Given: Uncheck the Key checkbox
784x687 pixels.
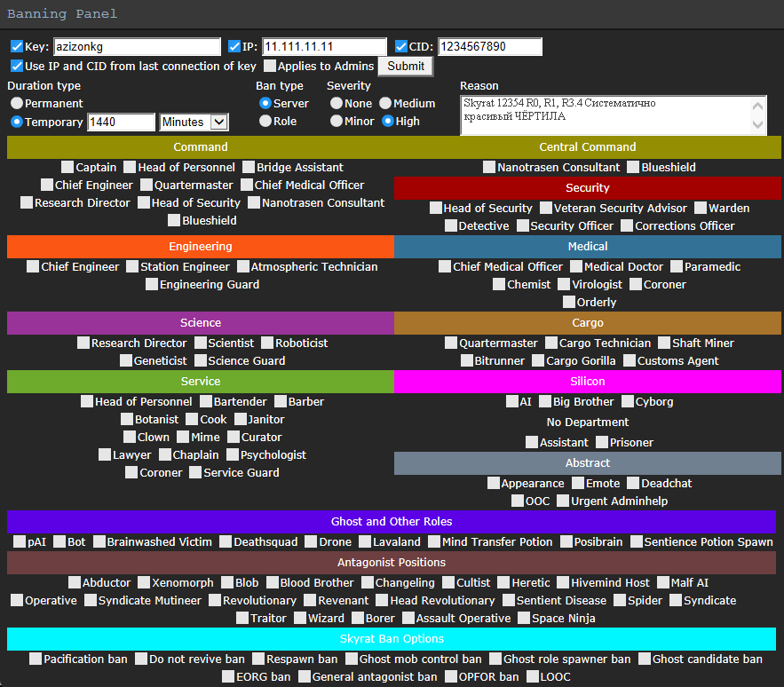Looking at the screenshot, I should point(17,46).
